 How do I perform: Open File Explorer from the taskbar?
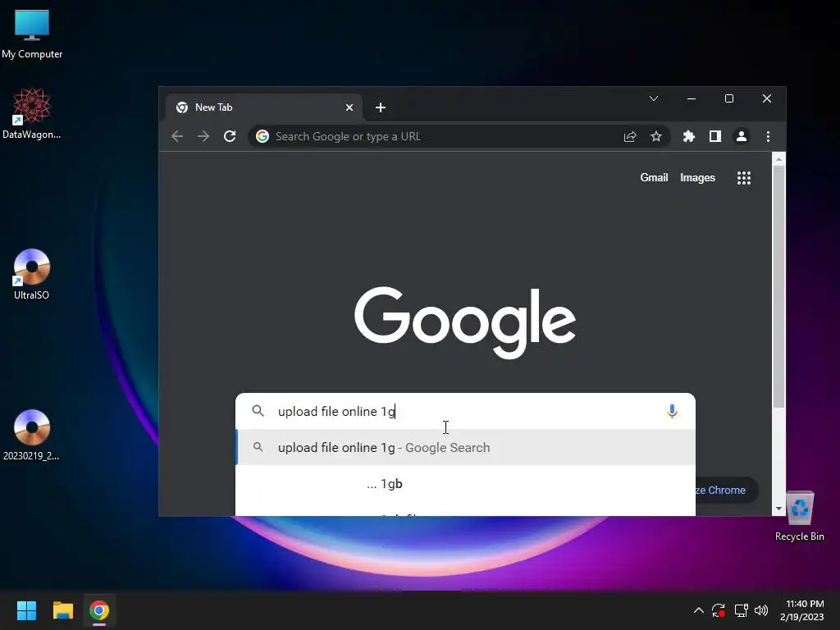(x=62, y=610)
